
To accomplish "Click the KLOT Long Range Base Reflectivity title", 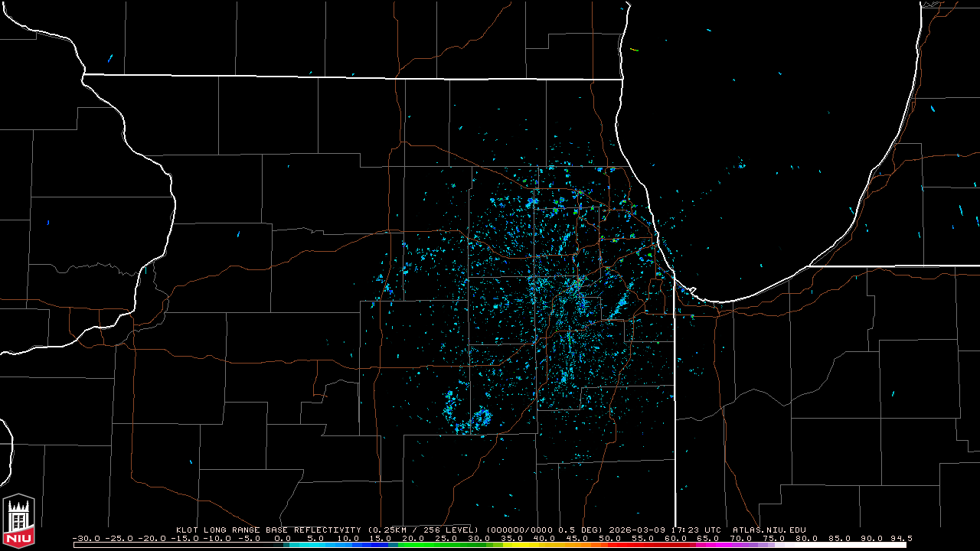I will [x=268, y=530].
